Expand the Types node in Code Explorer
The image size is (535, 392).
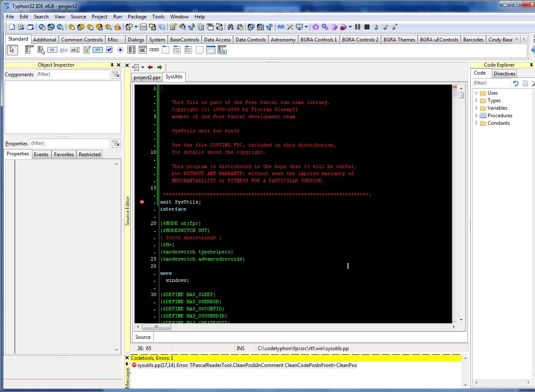click(x=476, y=101)
